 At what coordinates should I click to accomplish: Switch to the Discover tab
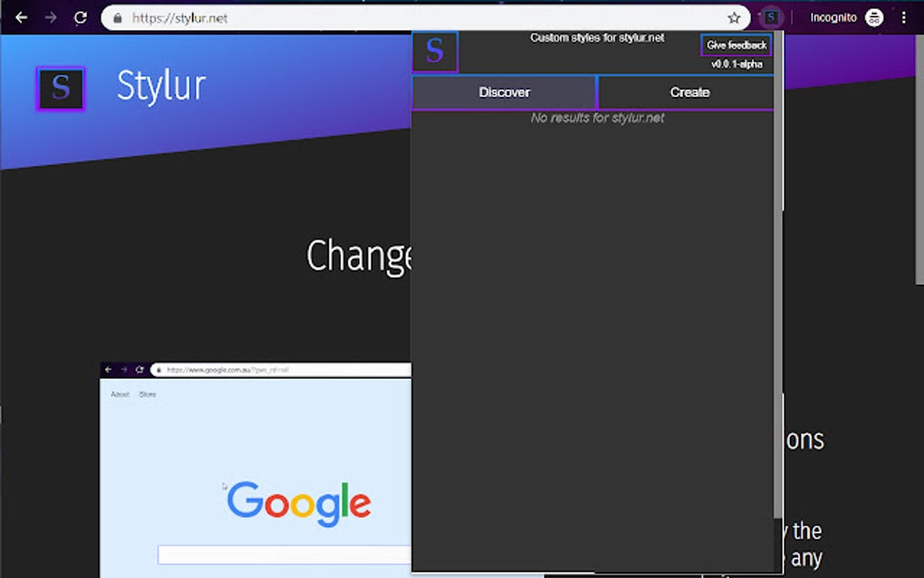click(504, 92)
